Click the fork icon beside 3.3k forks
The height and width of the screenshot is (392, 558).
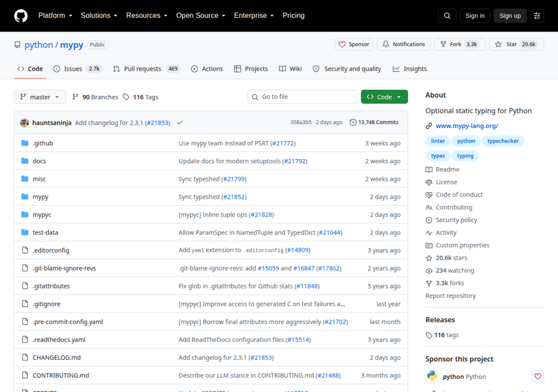coord(429,283)
